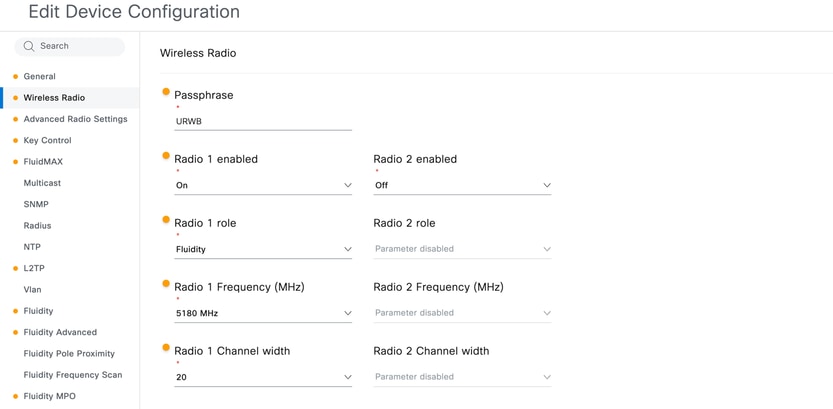Viewport: 833px width, 409px height.
Task: Expand Radio 1 Channel width dropdown
Action: (263, 377)
